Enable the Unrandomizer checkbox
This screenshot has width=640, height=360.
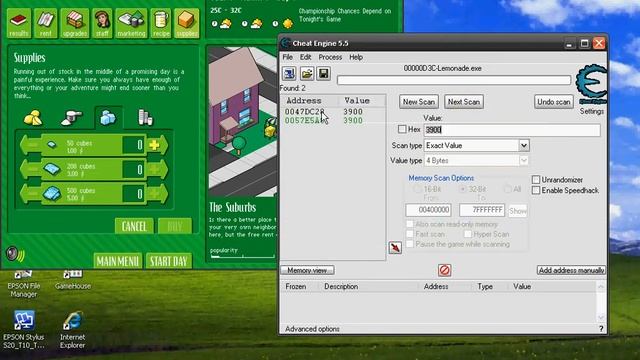(536, 180)
